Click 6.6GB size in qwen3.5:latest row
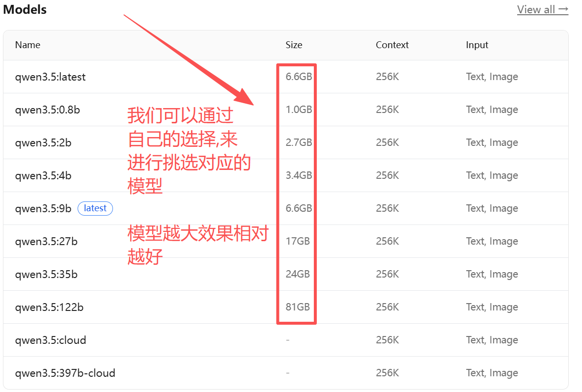 pos(299,77)
